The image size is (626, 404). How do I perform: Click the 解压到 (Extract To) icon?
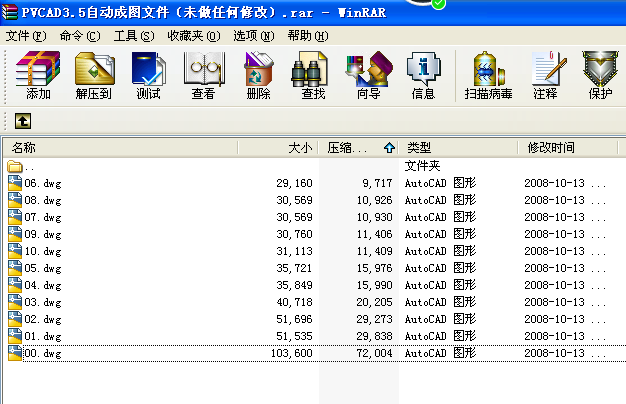point(94,75)
